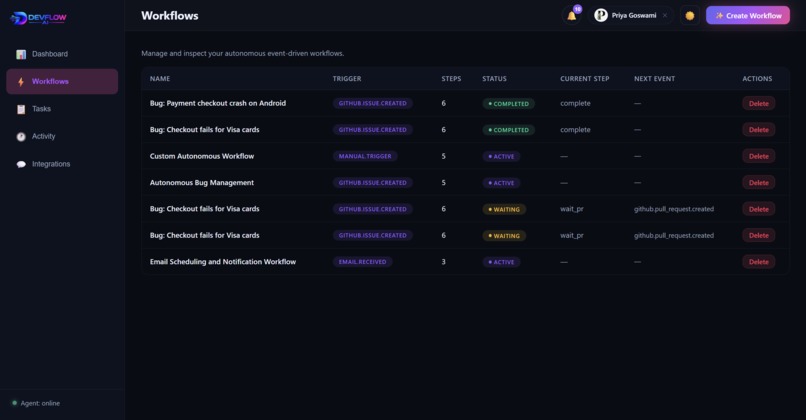806x420 pixels.
Task: Open 'Autonomous Bug Management' row name
Action: [202, 182]
